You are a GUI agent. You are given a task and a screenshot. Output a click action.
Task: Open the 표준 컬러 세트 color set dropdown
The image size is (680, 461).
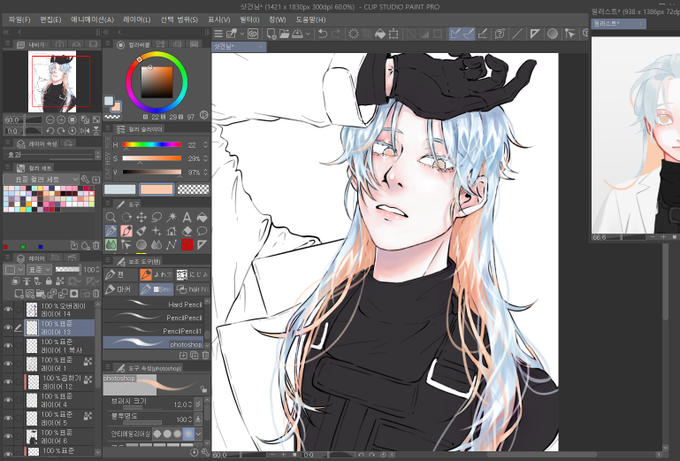click(41, 179)
